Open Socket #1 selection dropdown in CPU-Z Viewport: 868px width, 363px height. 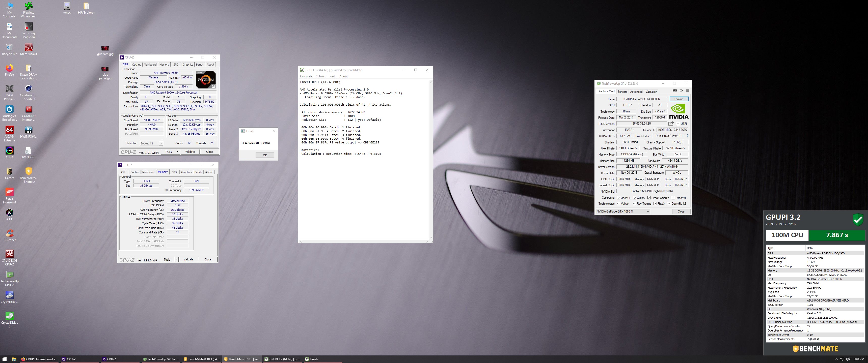coord(151,143)
